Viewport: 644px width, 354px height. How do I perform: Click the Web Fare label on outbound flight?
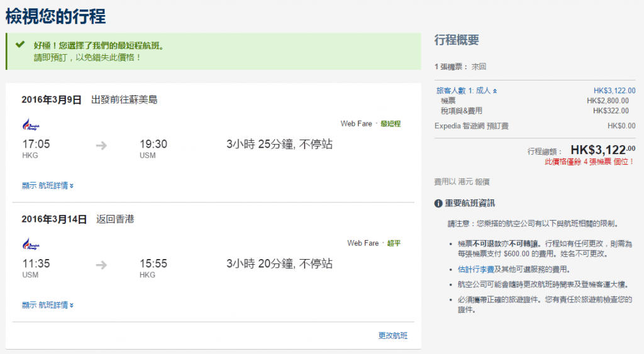coord(356,124)
